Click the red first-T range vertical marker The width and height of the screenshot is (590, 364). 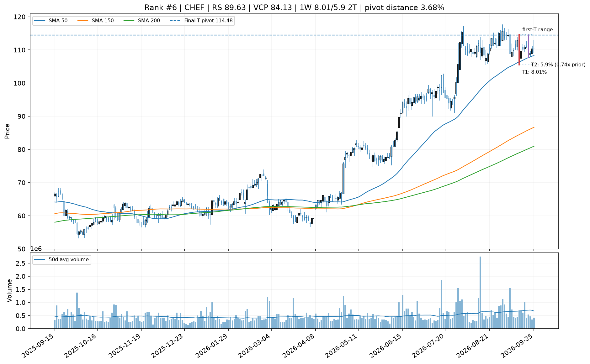click(x=519, y=50)
